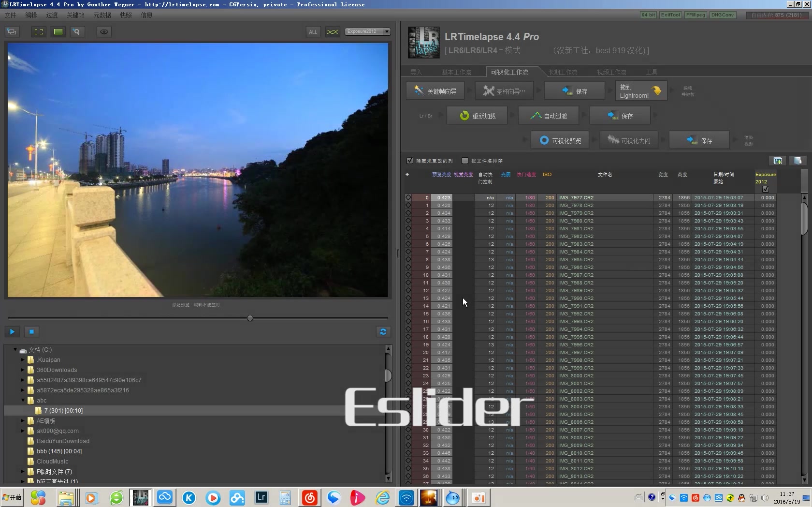Open the 信息 menu
This screenshot has width=812, height=507.
146,15
